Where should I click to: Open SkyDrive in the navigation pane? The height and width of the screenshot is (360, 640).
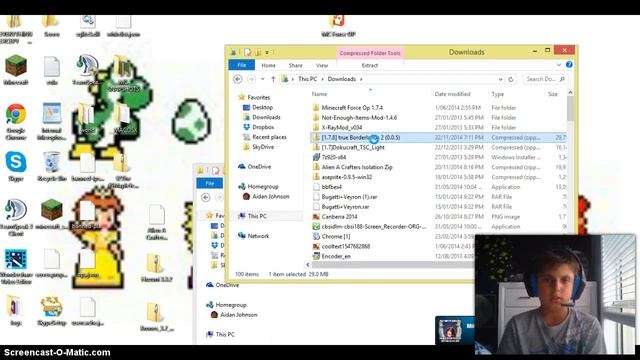263,147
